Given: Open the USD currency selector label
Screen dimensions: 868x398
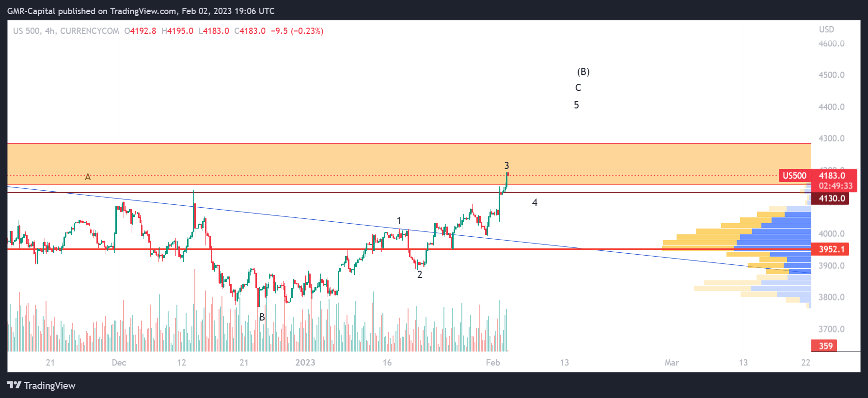Looking at the screenshot, I should pyautogui.click(x=826, y=30).
